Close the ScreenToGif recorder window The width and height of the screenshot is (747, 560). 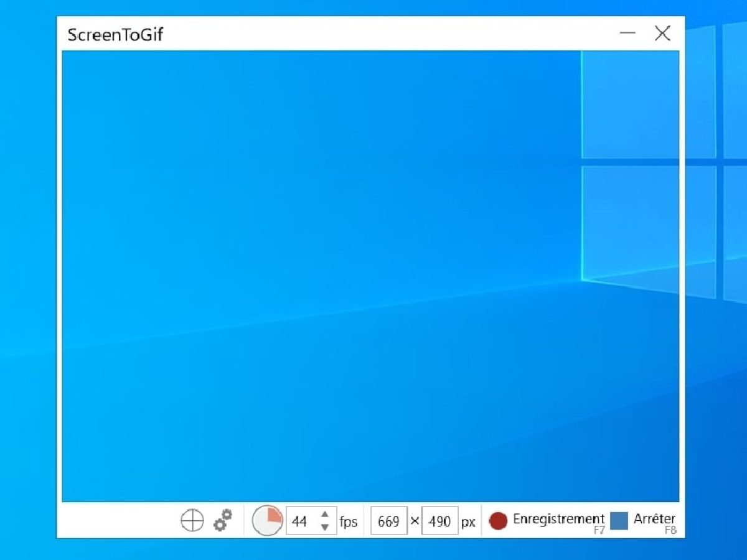point(662,33)
